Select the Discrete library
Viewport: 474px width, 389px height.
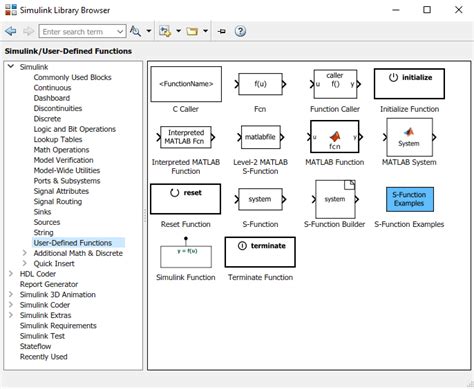(x=47, y=119)
